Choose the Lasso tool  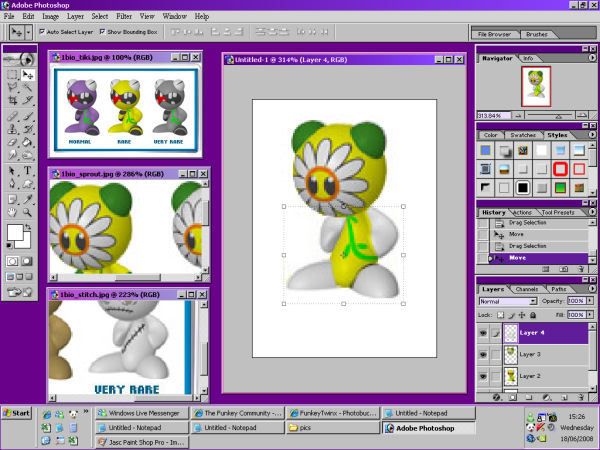click(x=13, y=88)
